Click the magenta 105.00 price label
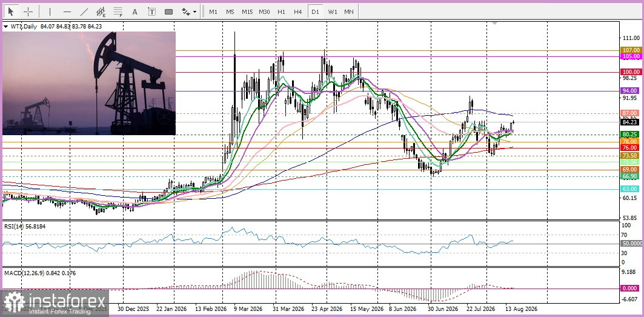Viewport: 644px width, 317px height. click(x=629, y=56)
